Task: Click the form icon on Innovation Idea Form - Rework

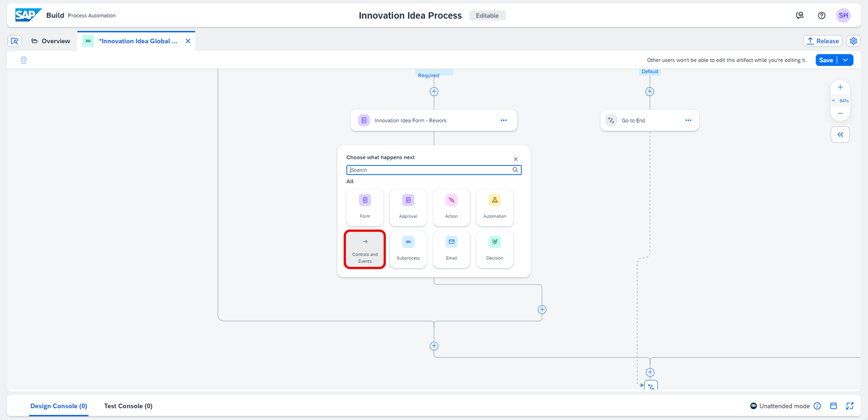Action: (364, 120)
